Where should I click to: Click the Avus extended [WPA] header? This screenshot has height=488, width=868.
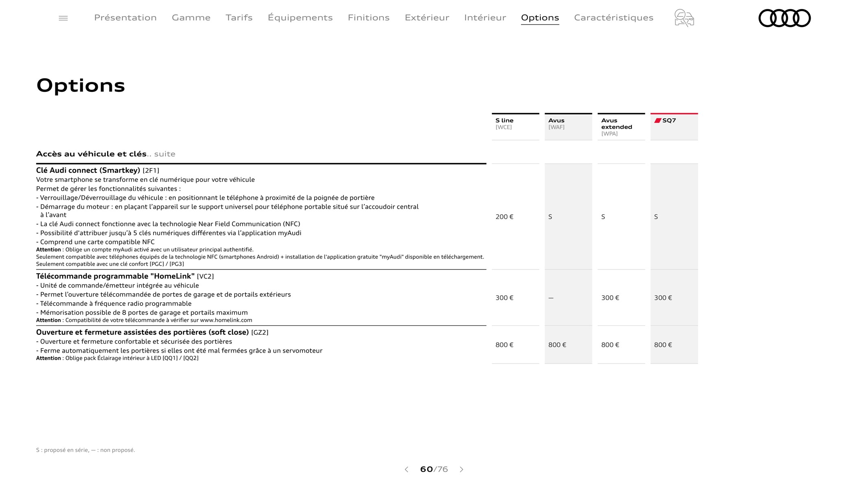tap(621, 126)
